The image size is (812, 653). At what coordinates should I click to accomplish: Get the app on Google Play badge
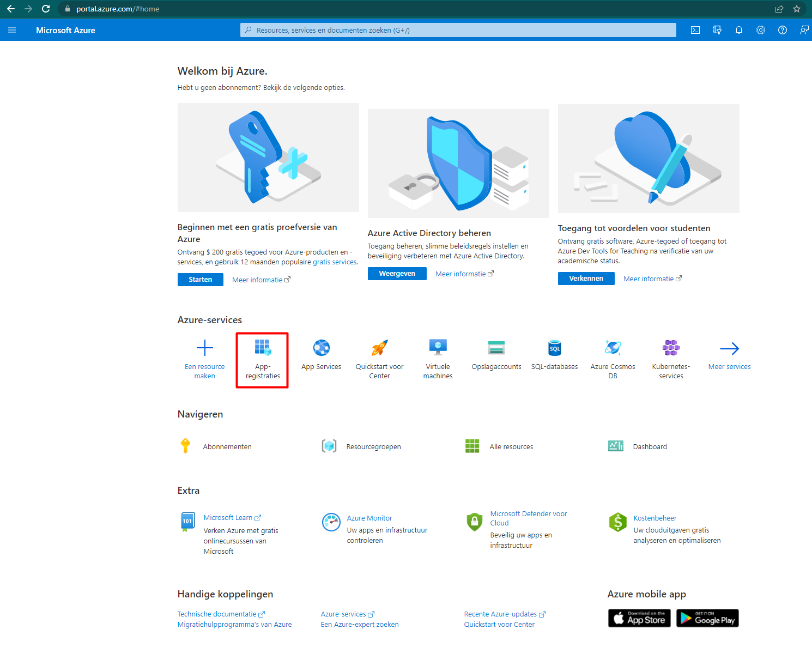point(708,618)
